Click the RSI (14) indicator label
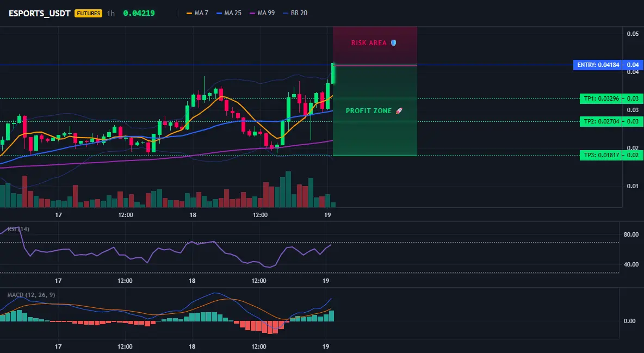This screenshot has height=353, width=644. coord(18,229)
